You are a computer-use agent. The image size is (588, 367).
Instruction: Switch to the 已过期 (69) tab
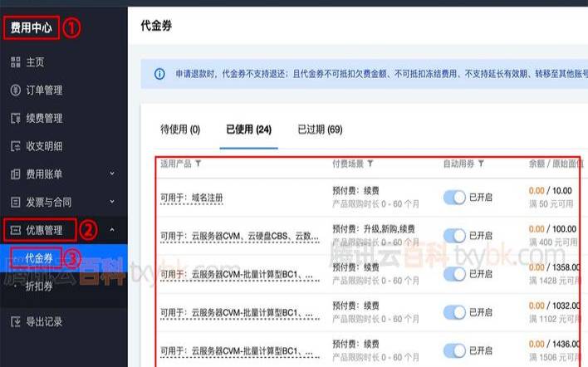coord(320,130)
